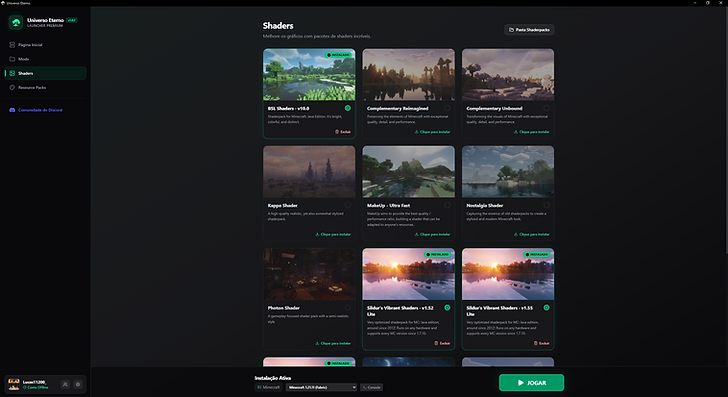
Task: Click the 'BSL Shaders - v10.0' title
Action: 288,108
